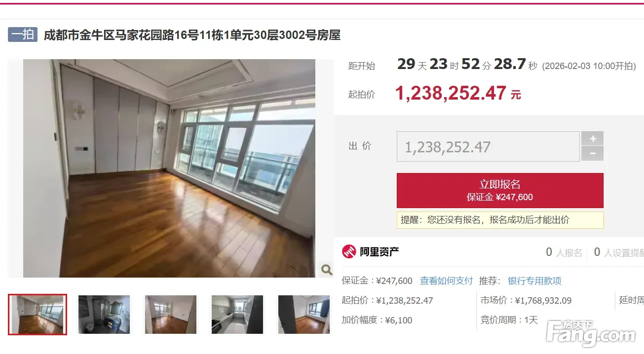Click the 阿里资产 name text
Screen dimensions: 644x354
point(379,251)
